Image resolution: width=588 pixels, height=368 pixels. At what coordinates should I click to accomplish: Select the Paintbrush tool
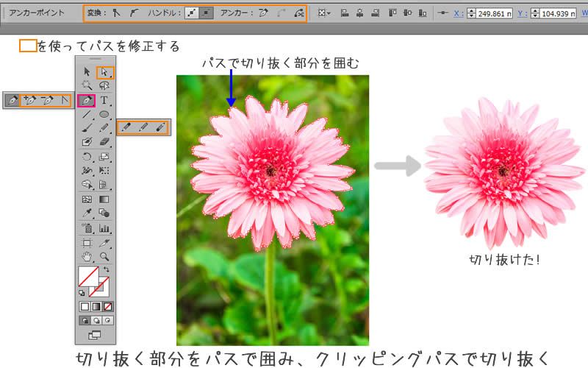pyautogui.click(x=87, y=128)
